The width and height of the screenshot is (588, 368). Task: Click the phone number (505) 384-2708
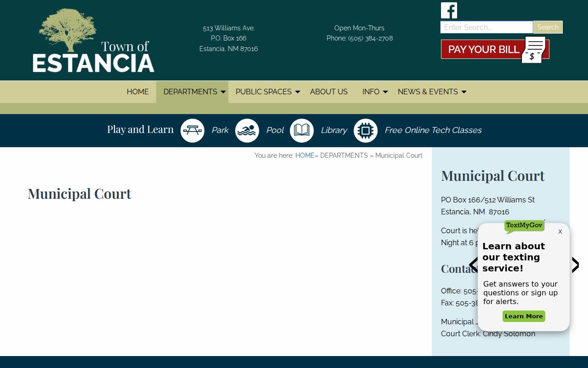(370, 38)
